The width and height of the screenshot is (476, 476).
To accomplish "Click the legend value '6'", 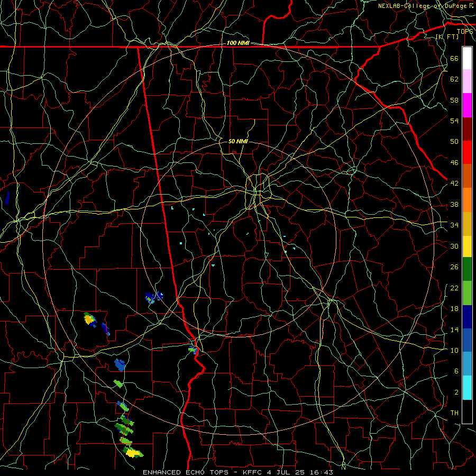I will [456, 371].
